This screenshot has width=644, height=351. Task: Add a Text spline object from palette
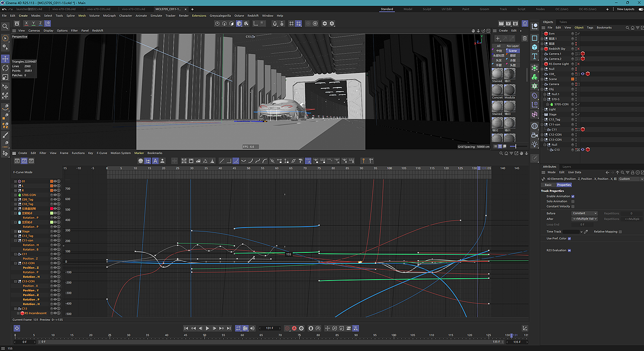(x=535, y=56)
